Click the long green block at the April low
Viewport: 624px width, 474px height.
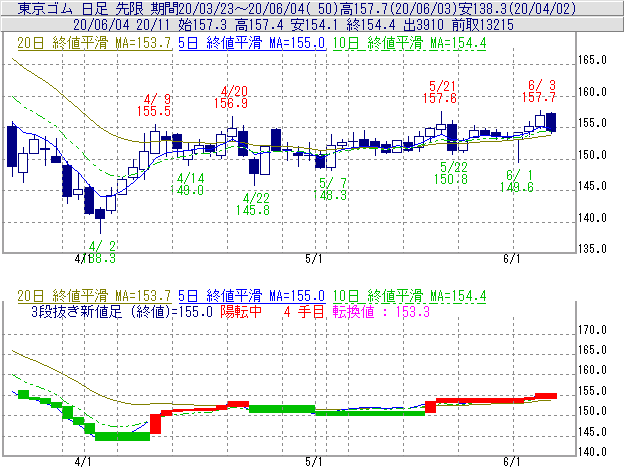tap(123, 437)
